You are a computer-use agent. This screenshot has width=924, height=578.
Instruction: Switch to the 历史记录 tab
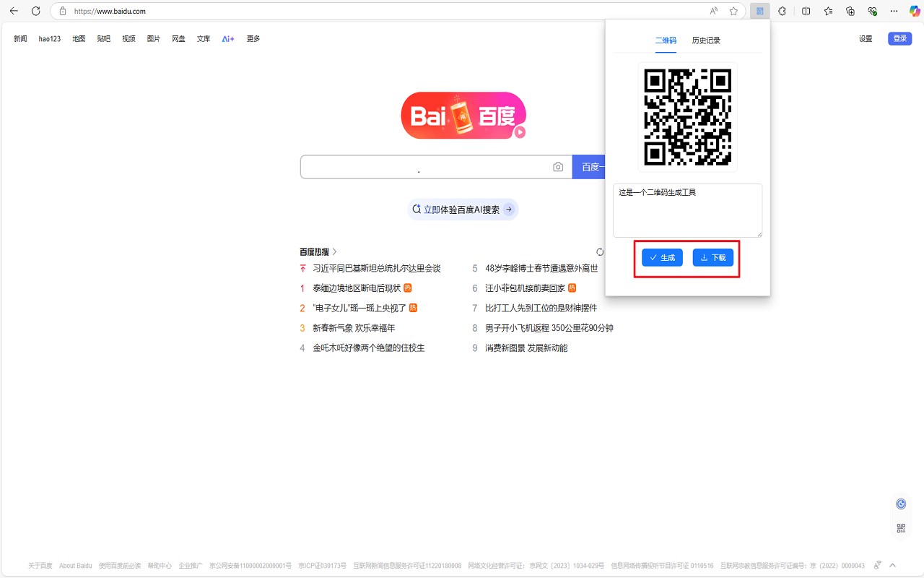706,40
